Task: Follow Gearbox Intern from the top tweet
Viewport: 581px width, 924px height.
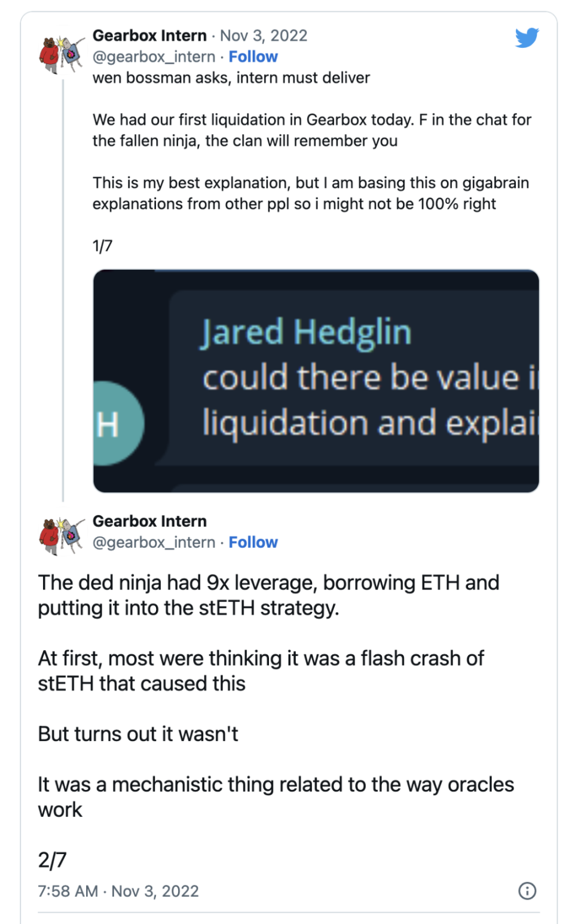Action: (253, 57)
